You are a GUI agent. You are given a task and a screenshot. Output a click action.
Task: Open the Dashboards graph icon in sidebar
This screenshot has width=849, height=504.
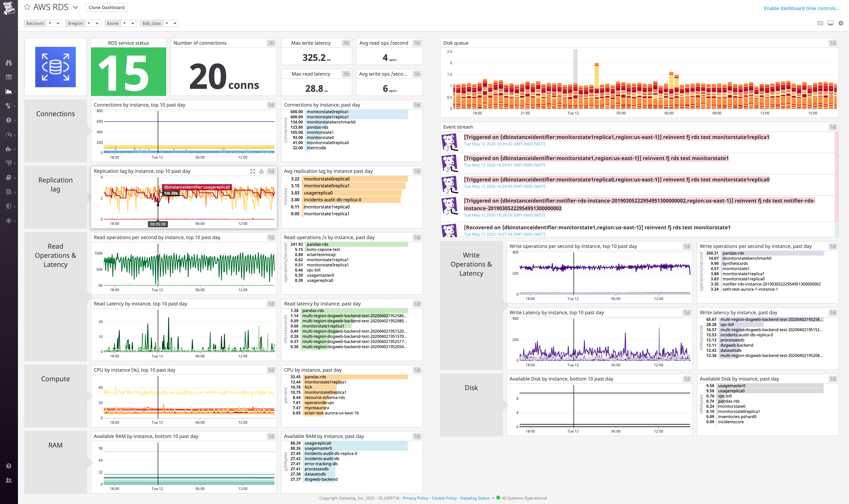9,91
